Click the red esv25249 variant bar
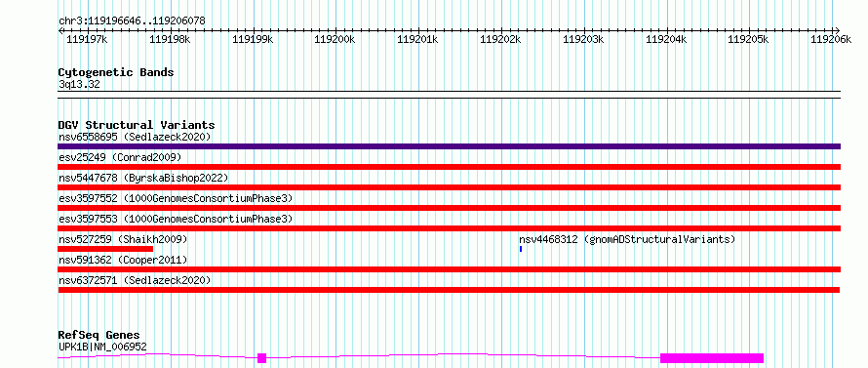The width and height of the screenshot is (868, 368). coord(449,167)
